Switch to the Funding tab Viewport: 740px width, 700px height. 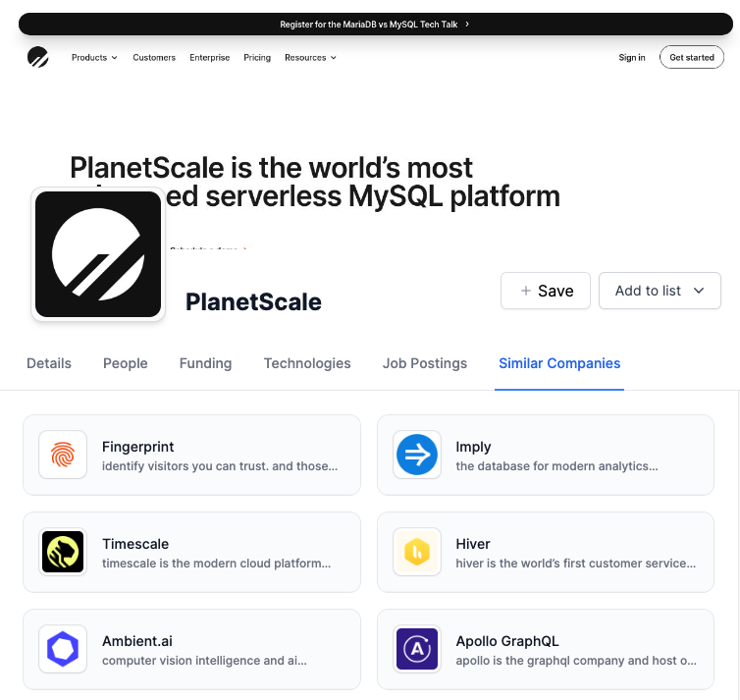coord(206,363)
